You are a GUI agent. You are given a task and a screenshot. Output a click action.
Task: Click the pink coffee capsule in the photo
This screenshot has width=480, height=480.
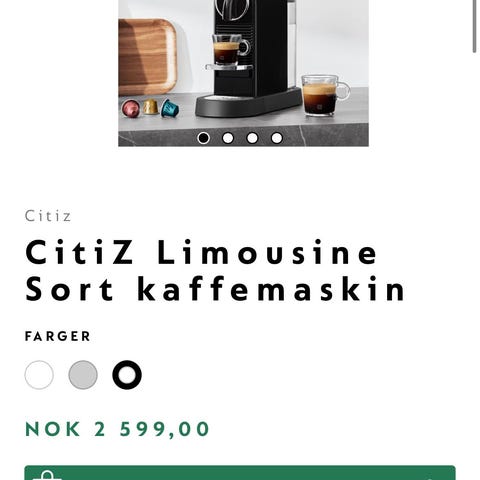(131, 108)
